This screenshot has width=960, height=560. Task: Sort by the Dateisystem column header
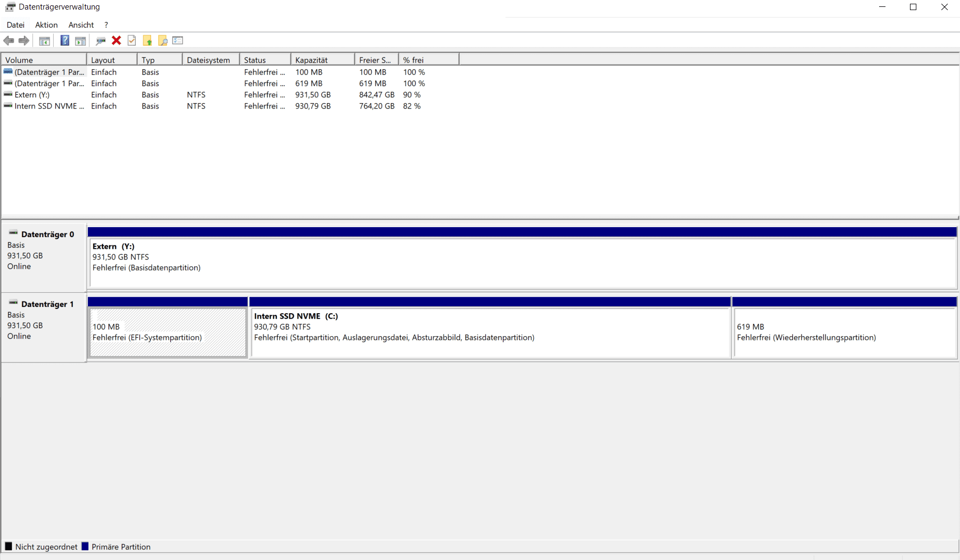point(211,60)
